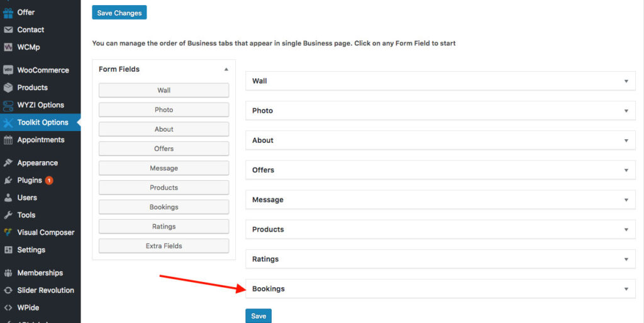Expand the Bookings tab dropdown arrow
This screenshot has height=323, width=644.
[626, 289]
